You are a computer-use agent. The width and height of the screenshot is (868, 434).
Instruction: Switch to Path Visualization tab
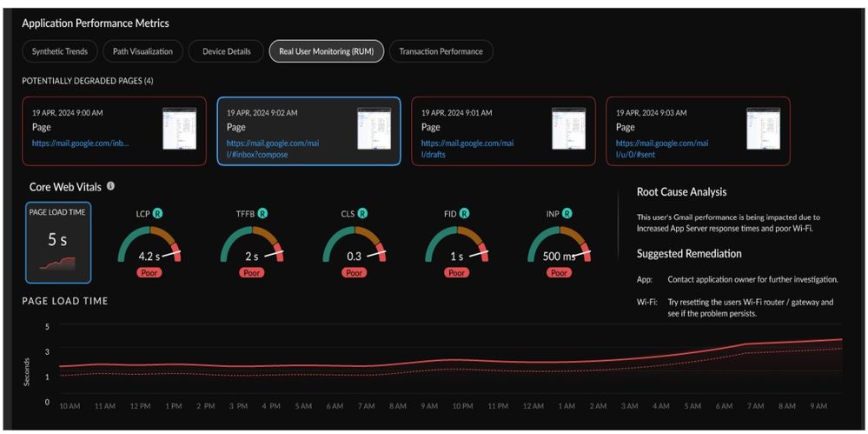[142, 51]
